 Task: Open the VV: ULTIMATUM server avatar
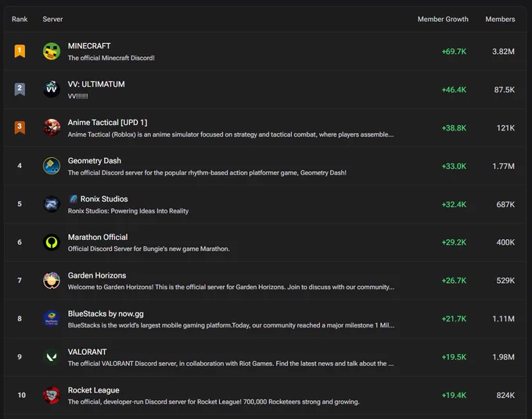pyautogui.click(x=52, y=89)
